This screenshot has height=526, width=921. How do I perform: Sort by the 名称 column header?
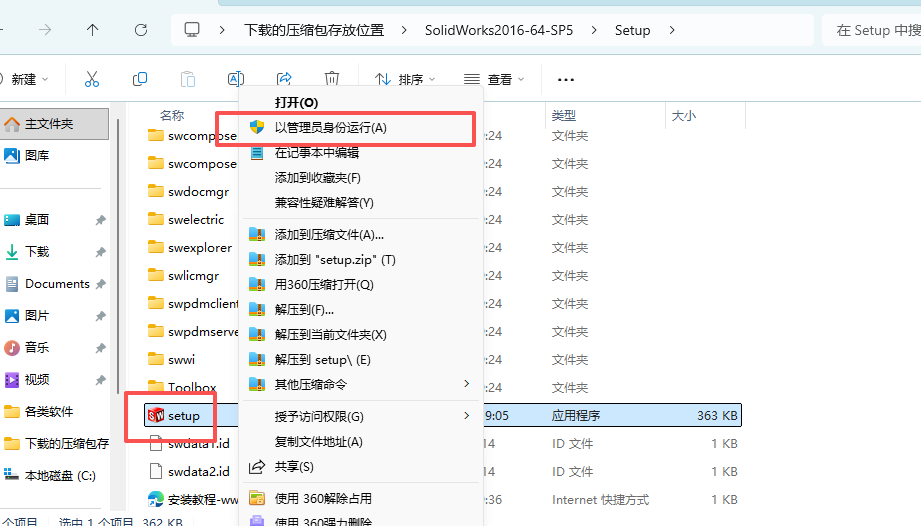click(172, 116)
